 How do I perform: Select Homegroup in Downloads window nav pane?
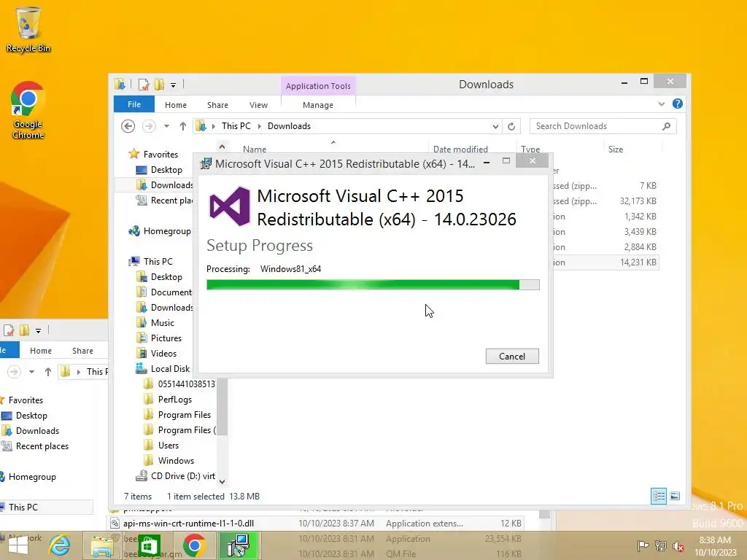coord(160,231)
